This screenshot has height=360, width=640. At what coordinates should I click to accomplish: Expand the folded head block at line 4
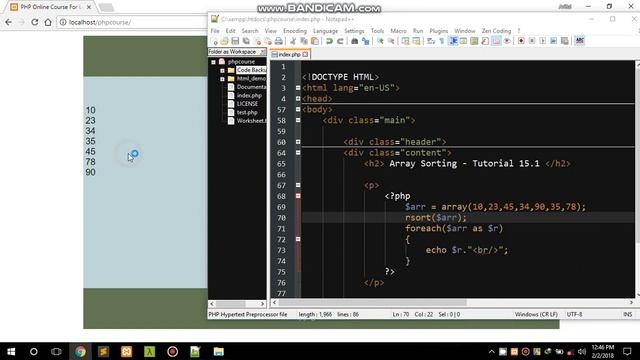[298, 98]
